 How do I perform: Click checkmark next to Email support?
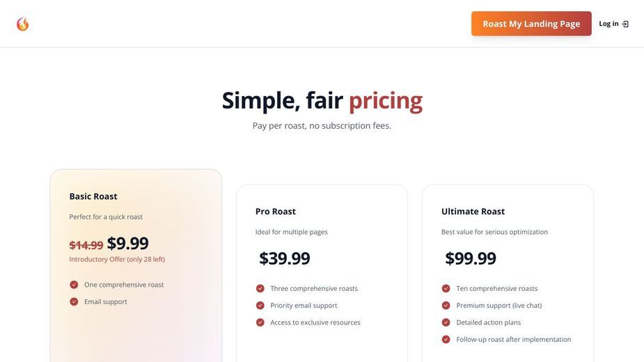coord(74,301)
